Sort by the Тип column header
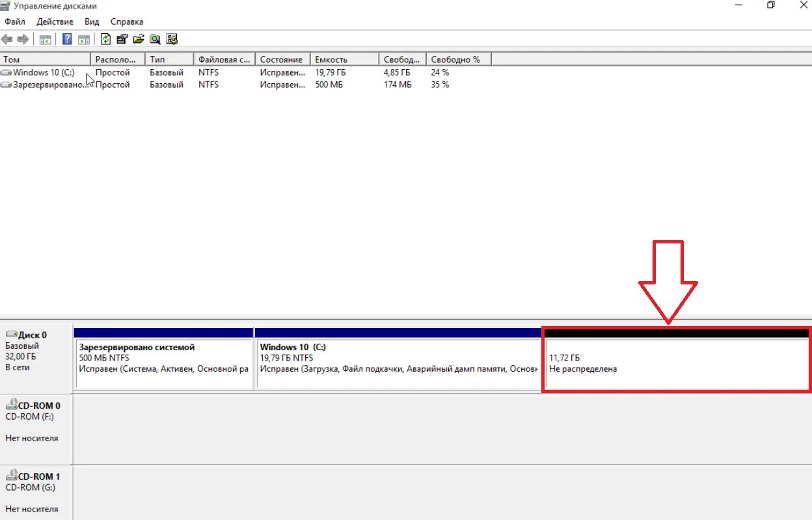The height and width of the screenshot is (520, 812). click(169, 59)
